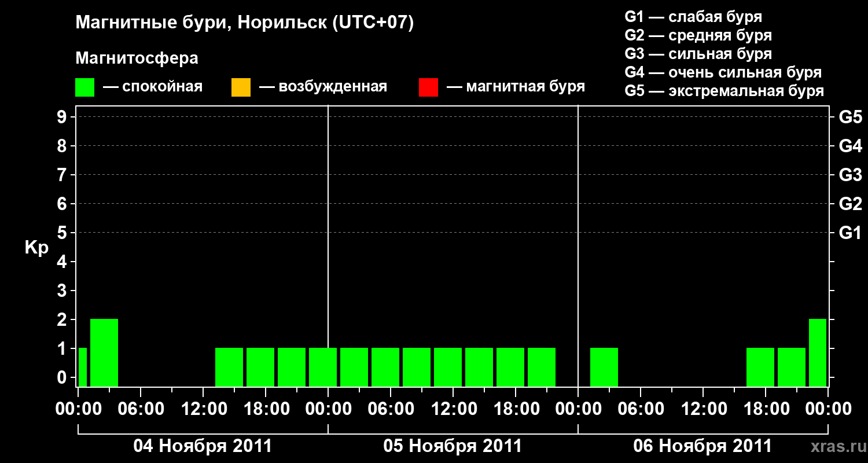Click the G3 tick label on right axis

point(851,175)
